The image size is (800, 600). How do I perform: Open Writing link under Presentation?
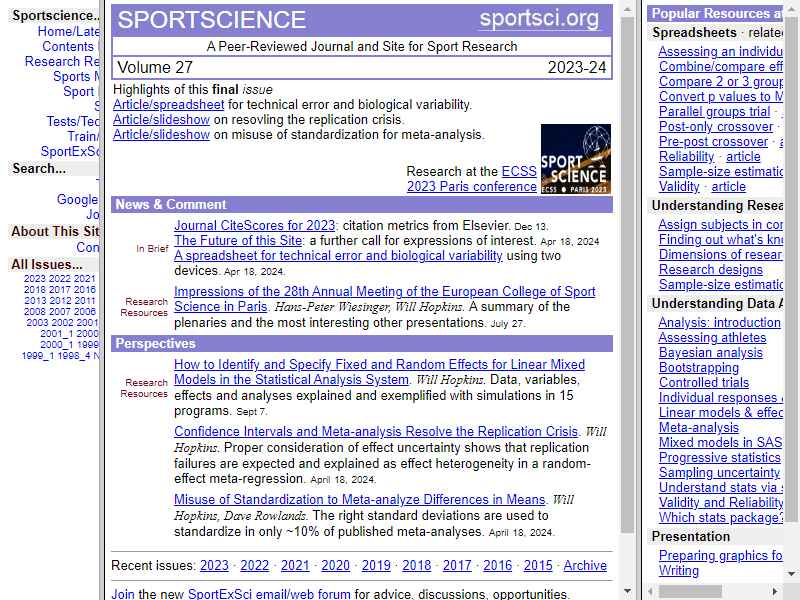(679, 570)
